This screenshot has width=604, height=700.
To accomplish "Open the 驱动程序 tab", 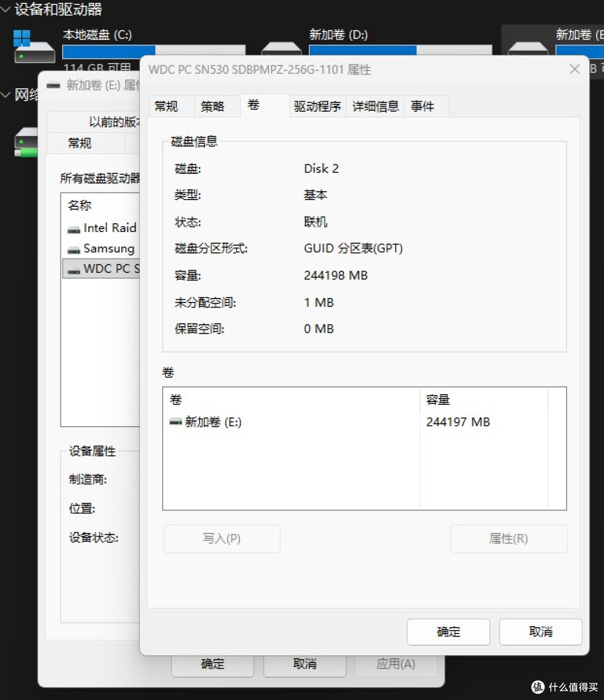I will click(x=317, y=106).
